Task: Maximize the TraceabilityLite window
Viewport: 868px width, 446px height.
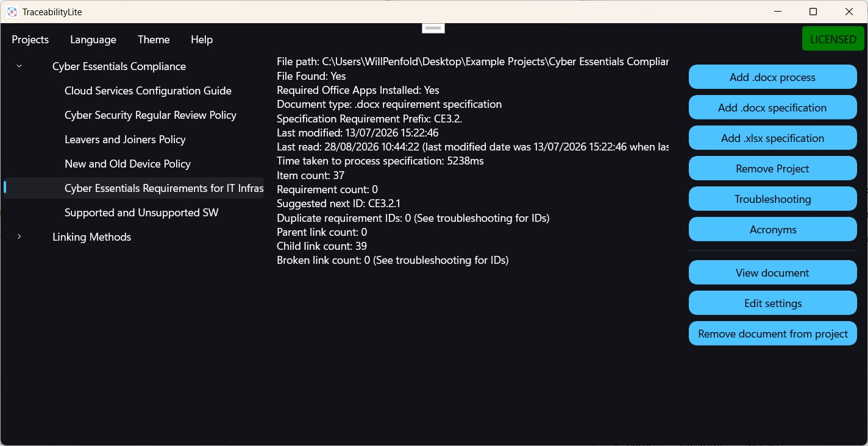Action: [x=813, y=12]
